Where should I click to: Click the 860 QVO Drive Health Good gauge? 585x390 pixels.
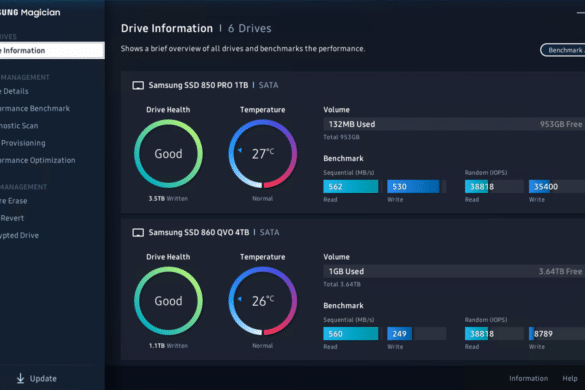click(168, 301)
